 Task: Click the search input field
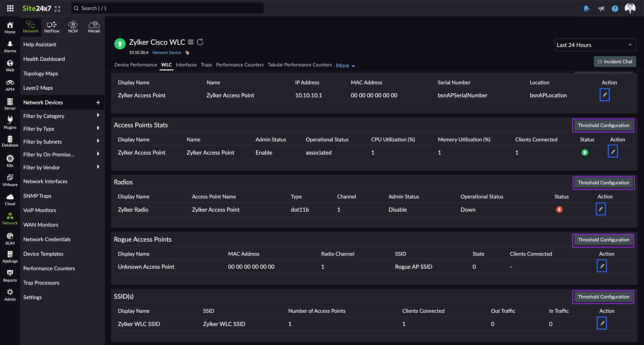pos(167,8)
